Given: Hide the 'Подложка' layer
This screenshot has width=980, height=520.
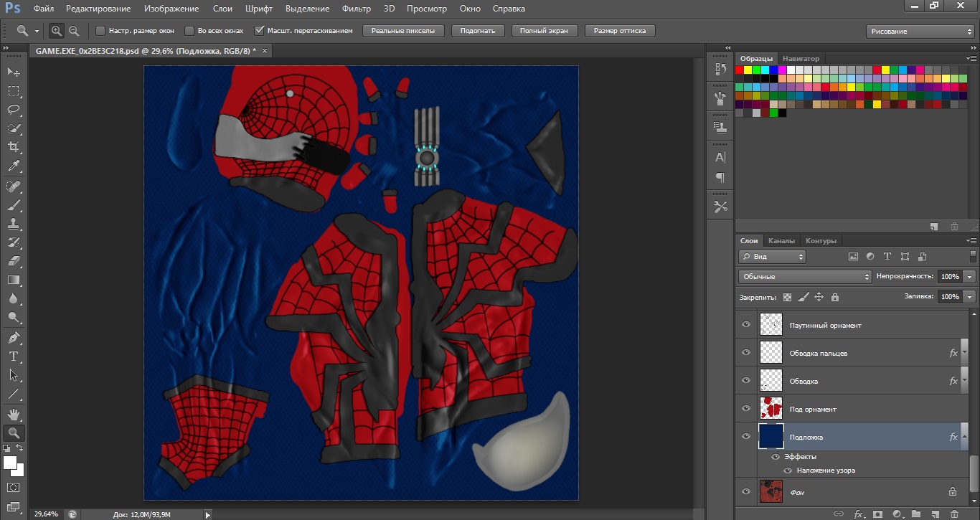Looking at the screenshot, I should [746, 437].
